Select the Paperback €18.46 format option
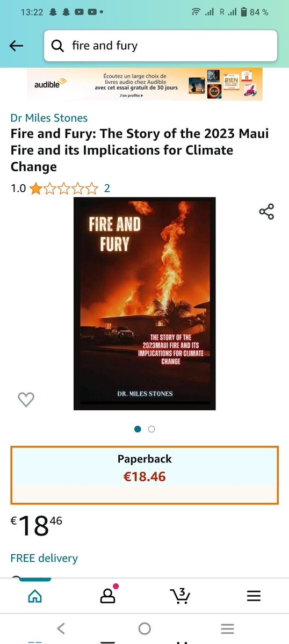This screenshot has height=644, width=289. [x=144, y=475]
